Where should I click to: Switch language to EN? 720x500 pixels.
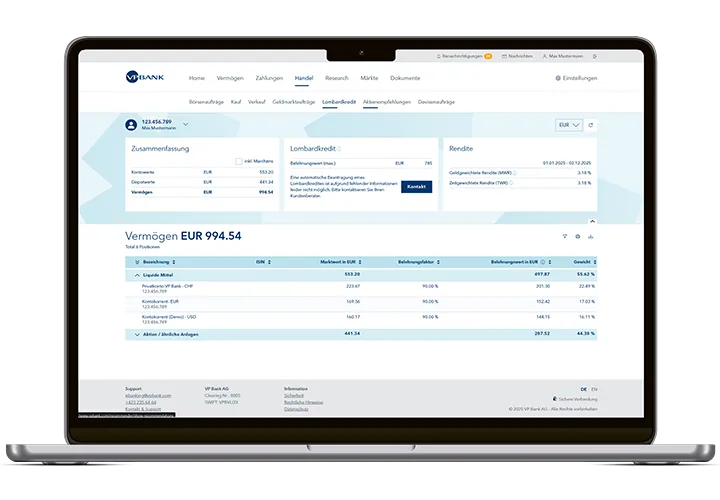point(595,388)
